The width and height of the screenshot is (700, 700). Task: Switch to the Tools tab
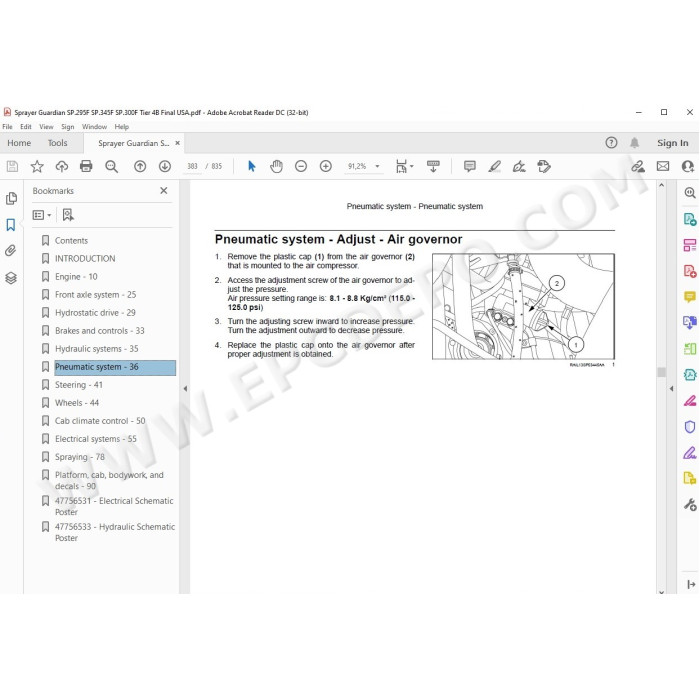pos(58,143)
